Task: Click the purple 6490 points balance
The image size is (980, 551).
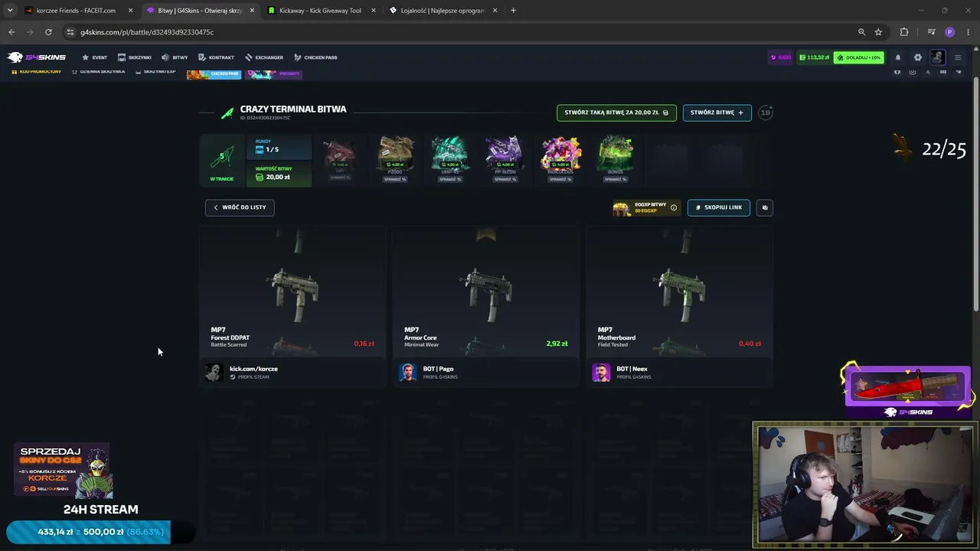Action: [781, 57]
